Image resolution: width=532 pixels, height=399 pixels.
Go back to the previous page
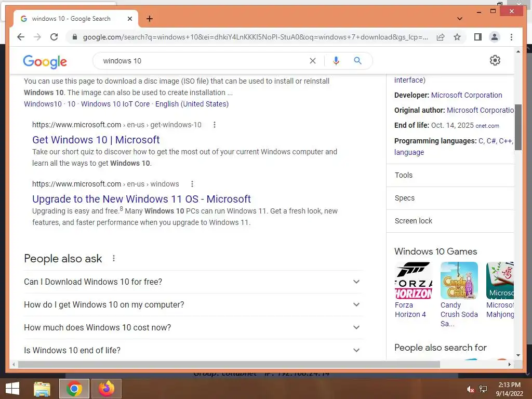21,37
